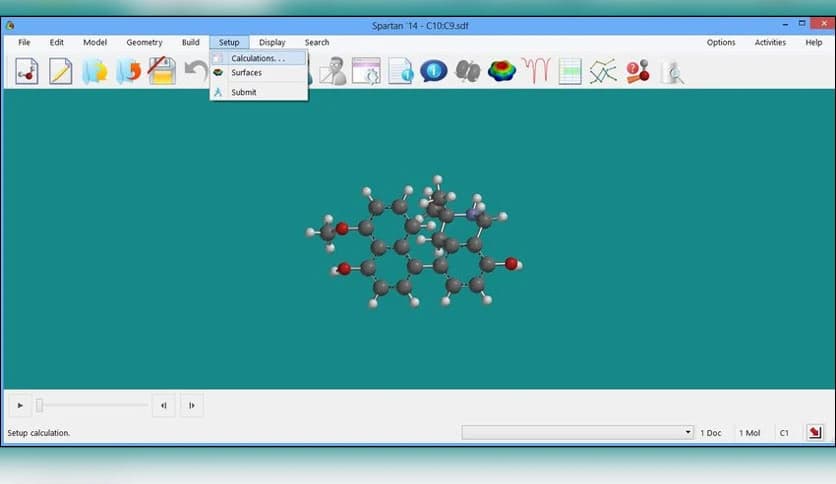
Task: Open the Search menu
Action: (317, 42)
